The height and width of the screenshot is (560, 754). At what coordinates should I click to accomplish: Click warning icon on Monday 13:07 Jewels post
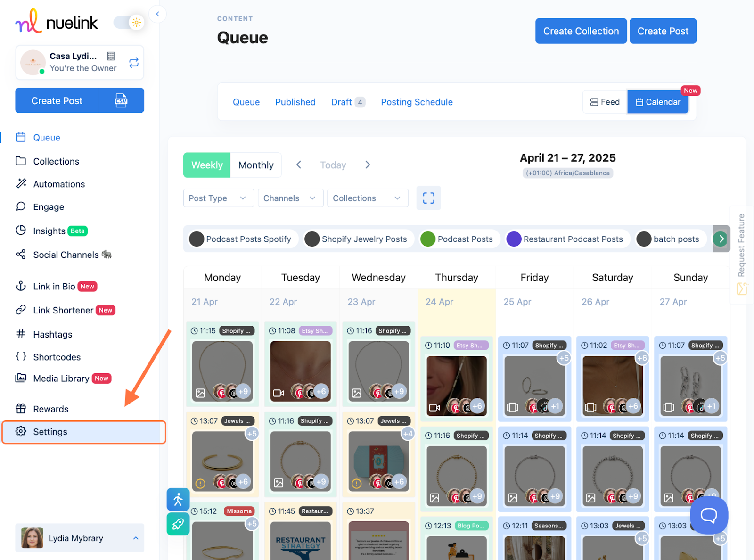[x=200, y=483]
